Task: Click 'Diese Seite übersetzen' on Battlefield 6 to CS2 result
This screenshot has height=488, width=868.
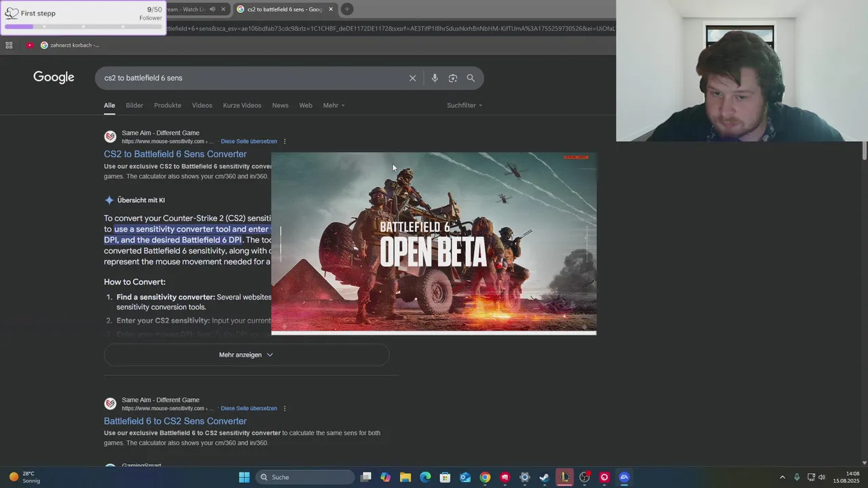Action: click(249, 409)
